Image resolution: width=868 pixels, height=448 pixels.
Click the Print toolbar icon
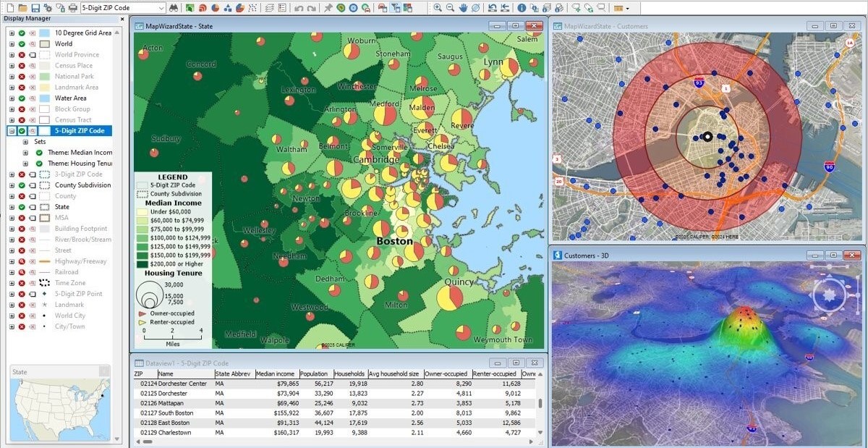73,8
